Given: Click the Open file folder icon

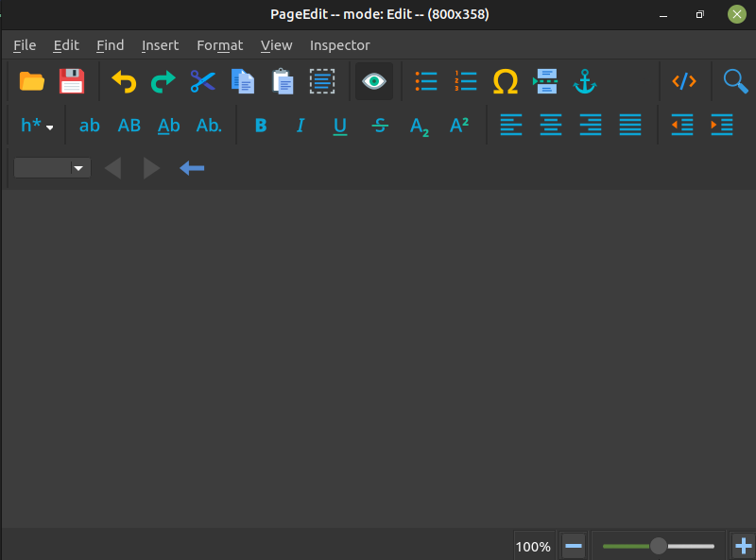Looking at the screenshot, I should pos(32,81).
